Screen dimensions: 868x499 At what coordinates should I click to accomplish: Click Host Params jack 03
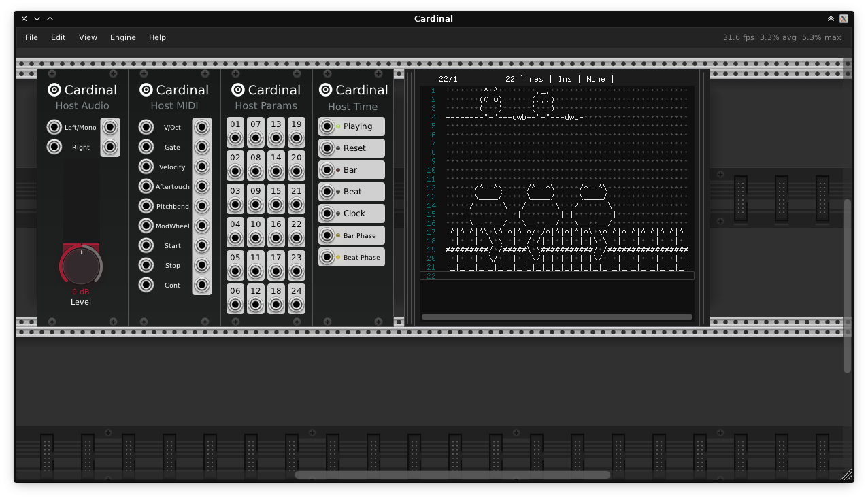point(235,205)
